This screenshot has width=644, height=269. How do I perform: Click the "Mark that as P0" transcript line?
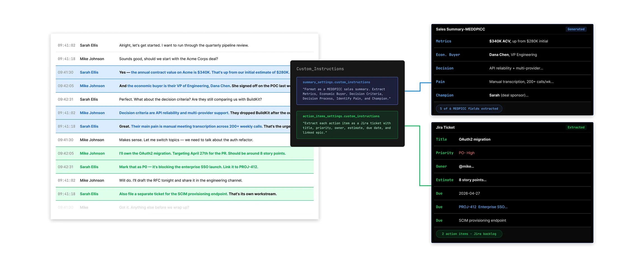point(188,167)
